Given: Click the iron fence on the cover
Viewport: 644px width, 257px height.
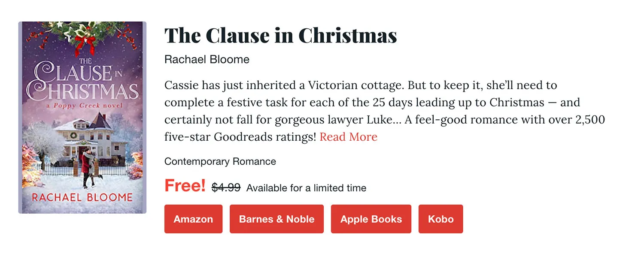Looking at the screenshot, I should coord(56,169).
